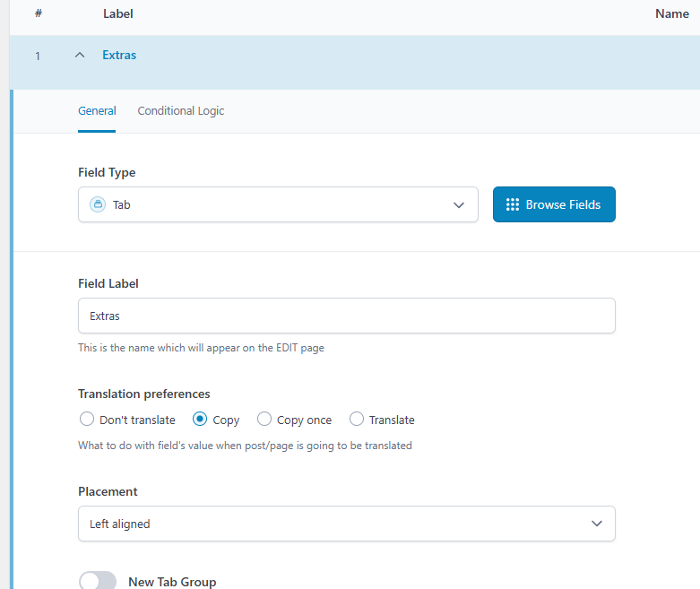The image size is (700, 589).
Task: Click the Name column header
Action: point(671,13)
